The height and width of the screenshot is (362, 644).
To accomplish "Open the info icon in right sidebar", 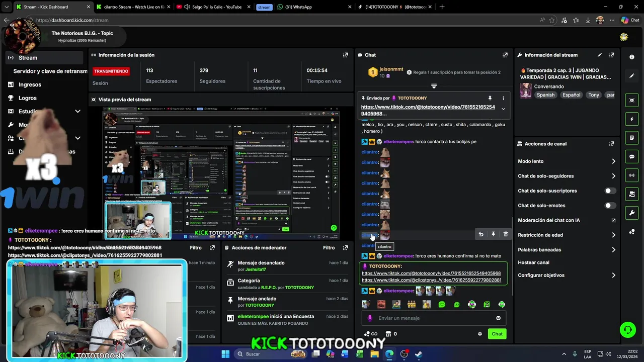I will (x=632, y=57).
